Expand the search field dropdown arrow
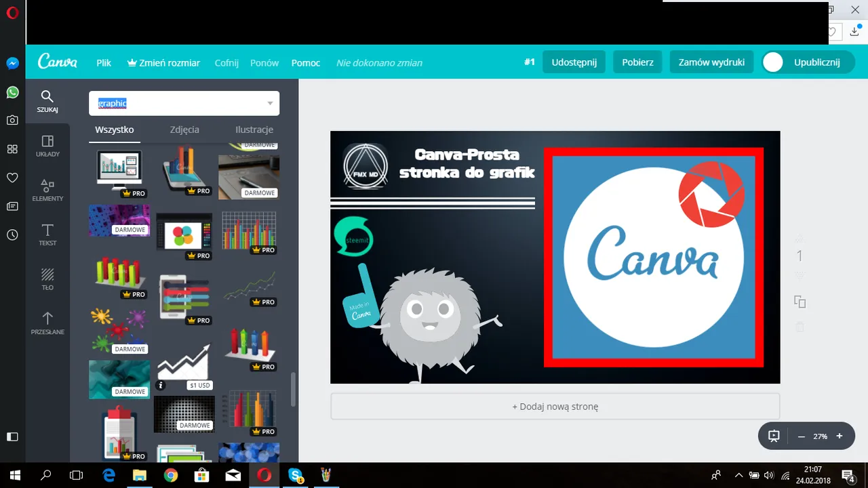Viewport: 868px width, 488px height. [270, 103]
